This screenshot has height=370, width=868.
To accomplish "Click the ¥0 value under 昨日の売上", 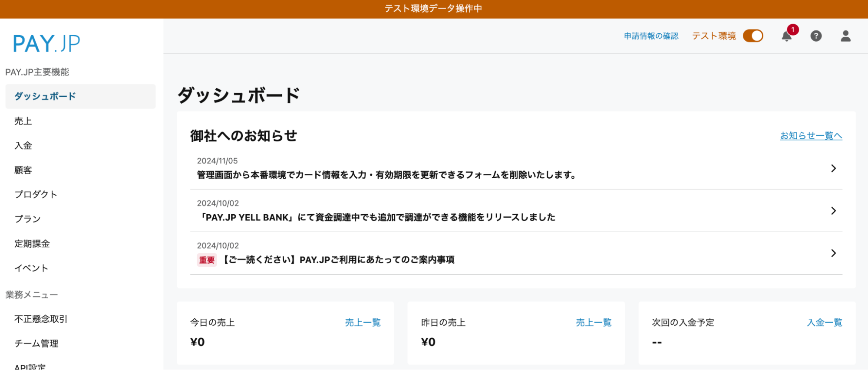I will pos(429,342).
